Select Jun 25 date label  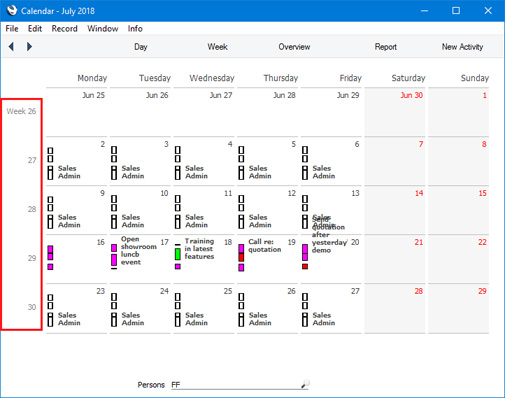click(93, 95)
